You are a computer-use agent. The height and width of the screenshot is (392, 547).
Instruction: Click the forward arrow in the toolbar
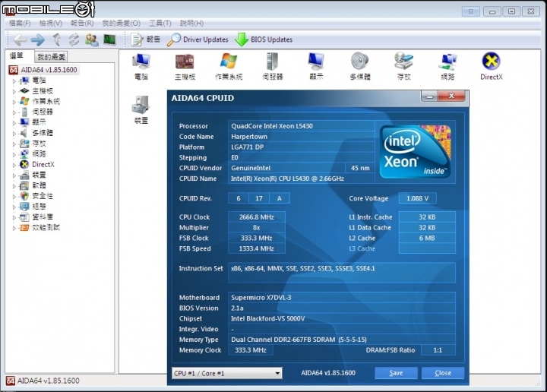[37, 40]
